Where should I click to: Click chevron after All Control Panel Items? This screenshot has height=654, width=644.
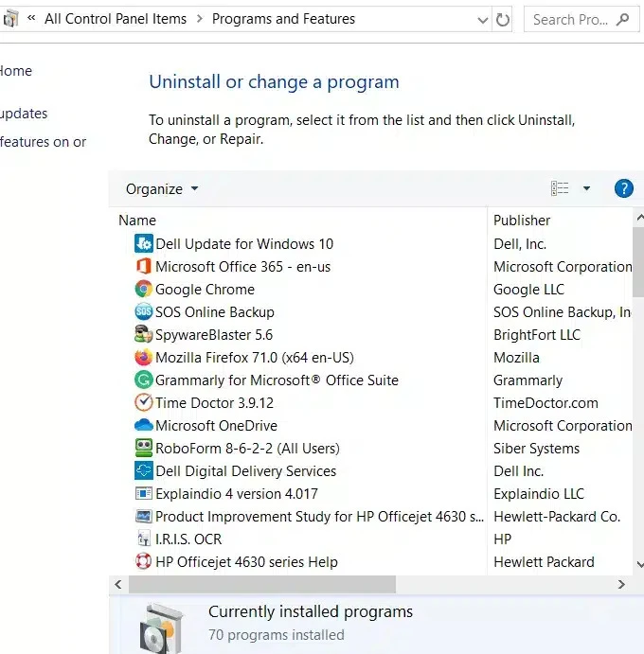(200, 19)
